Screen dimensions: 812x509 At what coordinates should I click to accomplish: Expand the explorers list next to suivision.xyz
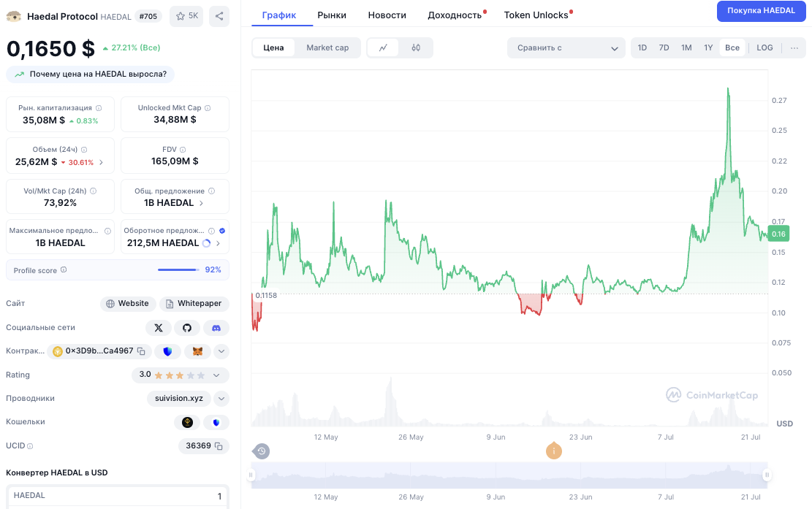pyautogui.click(x=221, y=399)
